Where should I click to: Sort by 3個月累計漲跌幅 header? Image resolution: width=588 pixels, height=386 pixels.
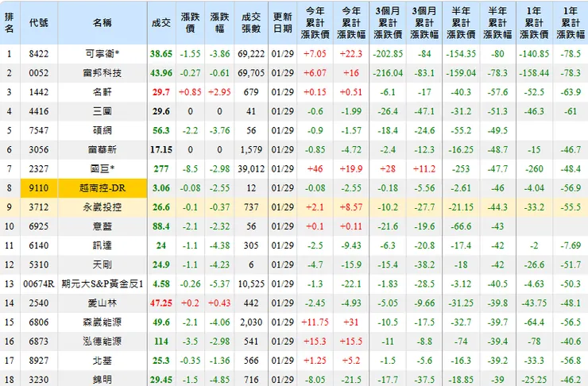click(424, 22)
